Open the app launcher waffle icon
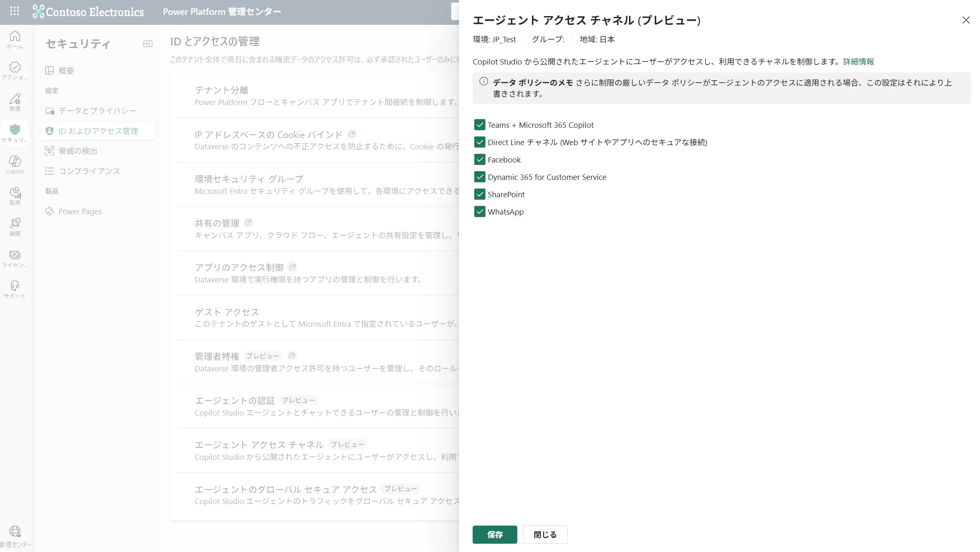Image resolution: width=980 pixels, height=552 pixels. tap(14, 11)
